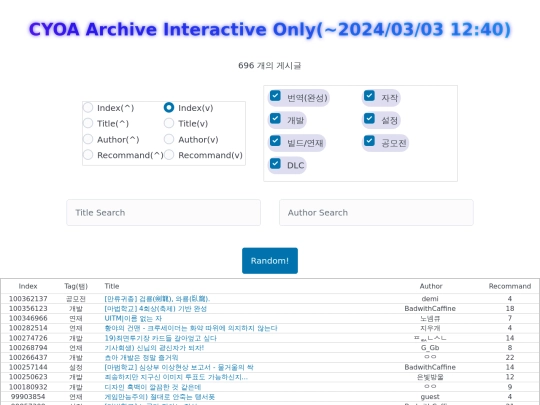Open the title link for post 100180932
Viewport: 540px width, 405px height.
tap(153, 387)
